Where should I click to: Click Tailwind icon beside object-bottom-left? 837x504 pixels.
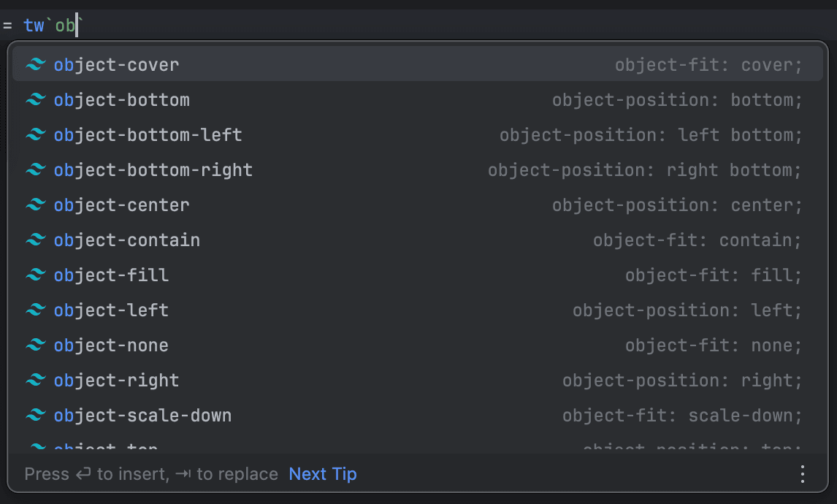click(35, 135)
